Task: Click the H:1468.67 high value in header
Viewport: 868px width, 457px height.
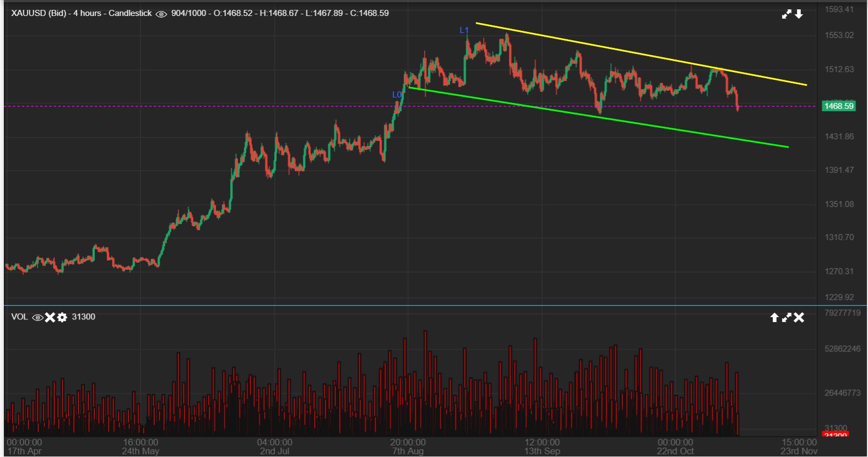Action: point(279,13)
